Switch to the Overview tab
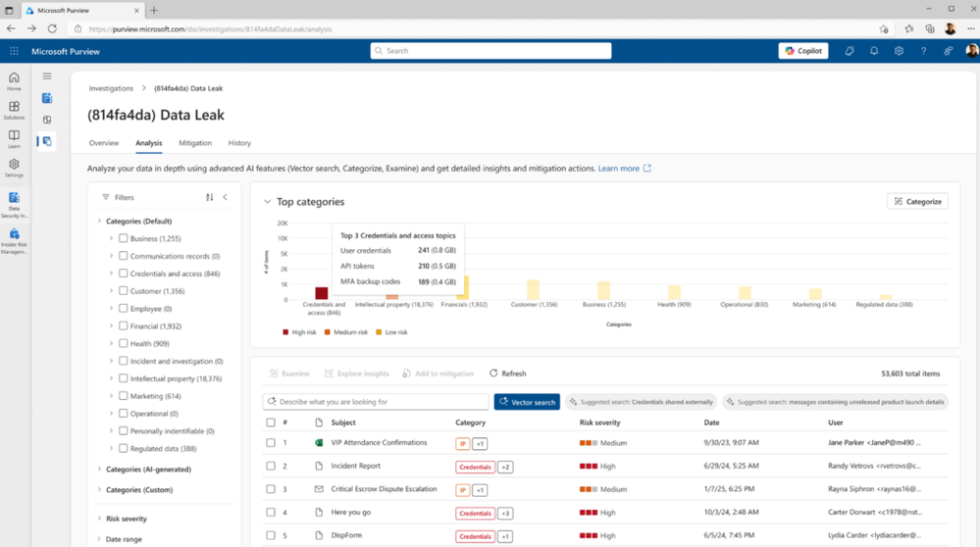 pyautogui.click(x=104, y=143)
